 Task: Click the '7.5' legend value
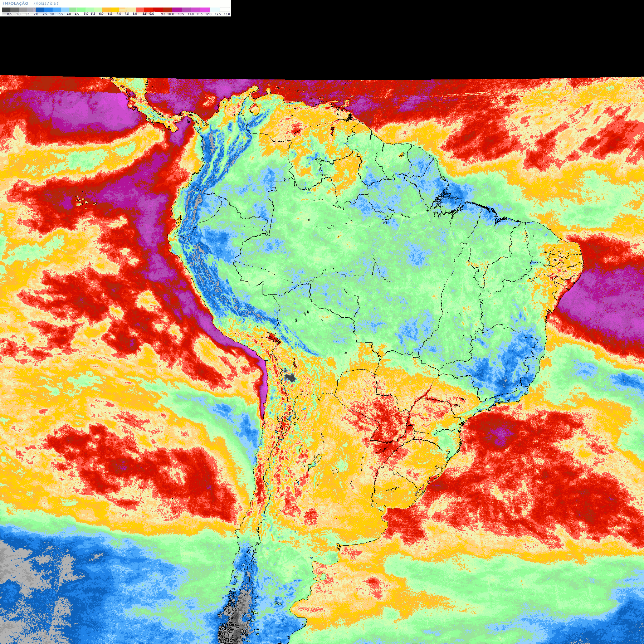pyautogui.click(x=127, y=14)
